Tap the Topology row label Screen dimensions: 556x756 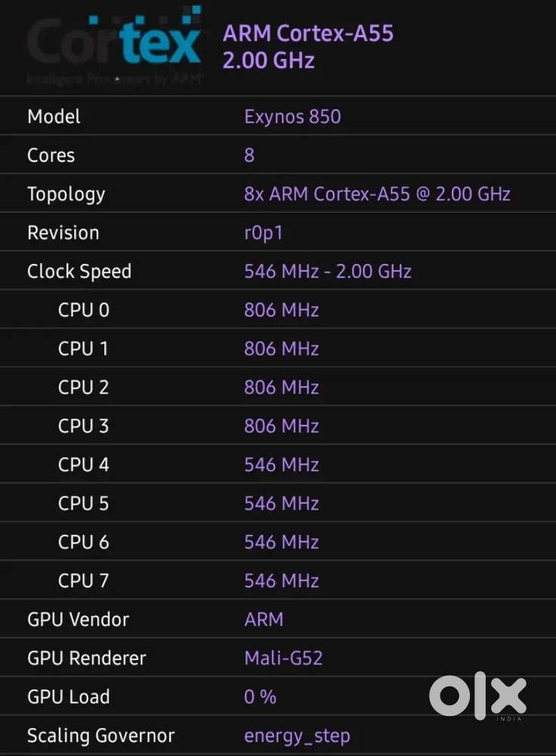66,194
